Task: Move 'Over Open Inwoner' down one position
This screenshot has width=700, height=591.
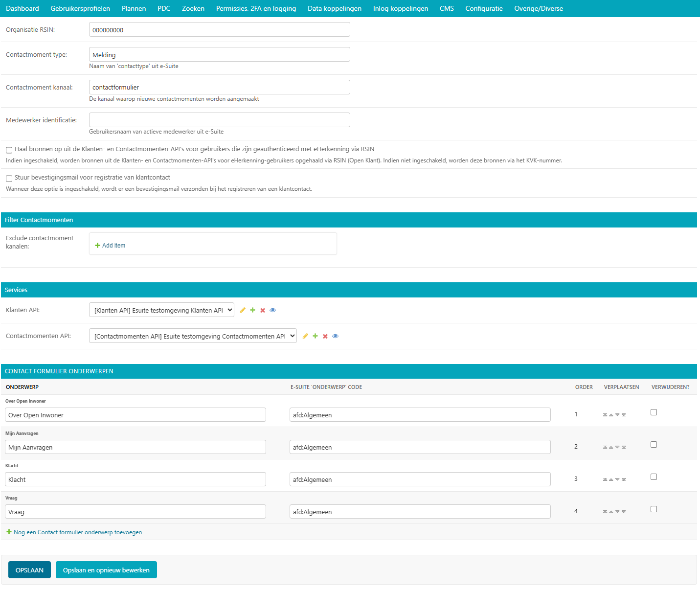Action: point(617,414)
